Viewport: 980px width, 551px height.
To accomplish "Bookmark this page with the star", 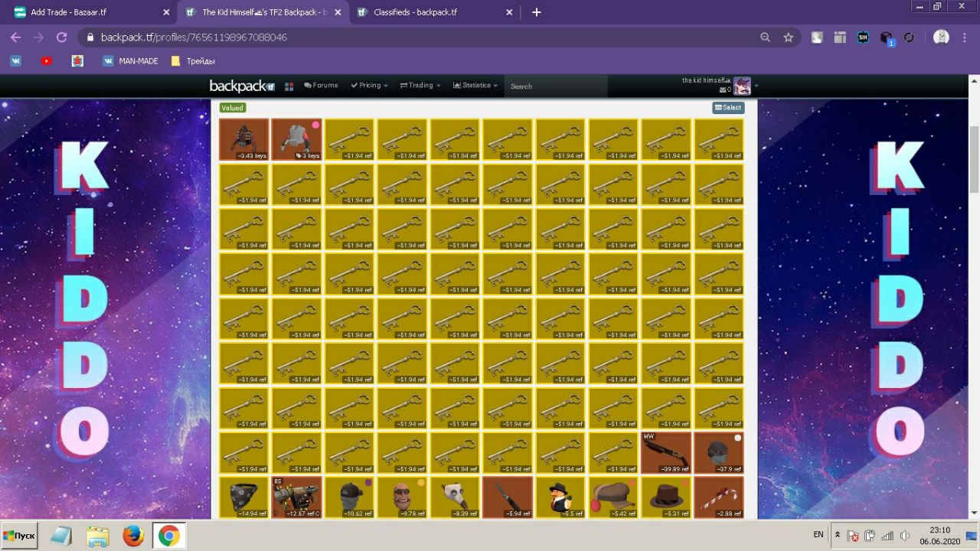I will (x=788, y=37).
